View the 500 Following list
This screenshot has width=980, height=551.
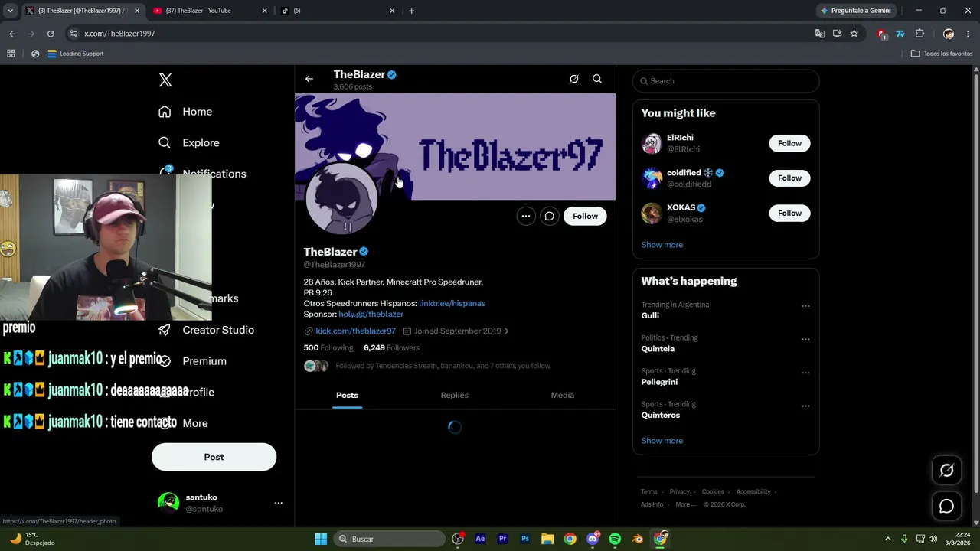328,348
